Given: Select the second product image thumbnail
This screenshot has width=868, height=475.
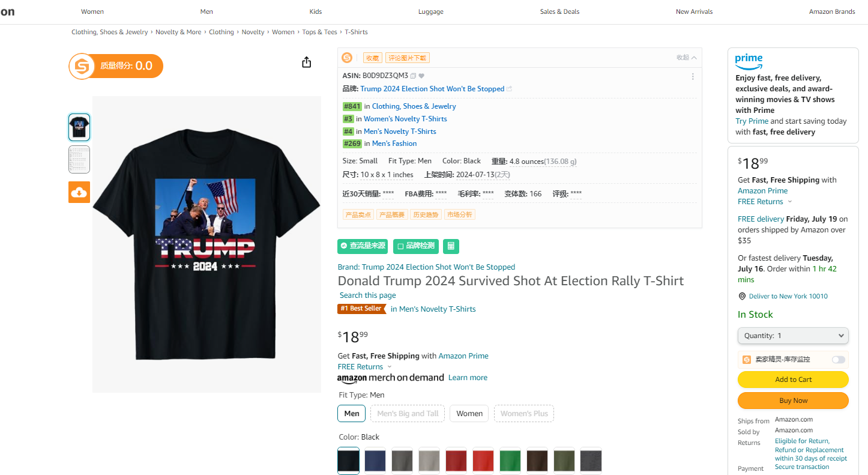Looking at the screenshot, I should (x=79, y=160).
